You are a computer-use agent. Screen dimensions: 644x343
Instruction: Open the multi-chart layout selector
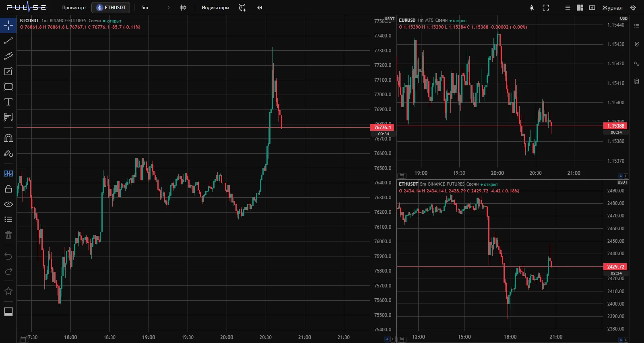point(580,8)
